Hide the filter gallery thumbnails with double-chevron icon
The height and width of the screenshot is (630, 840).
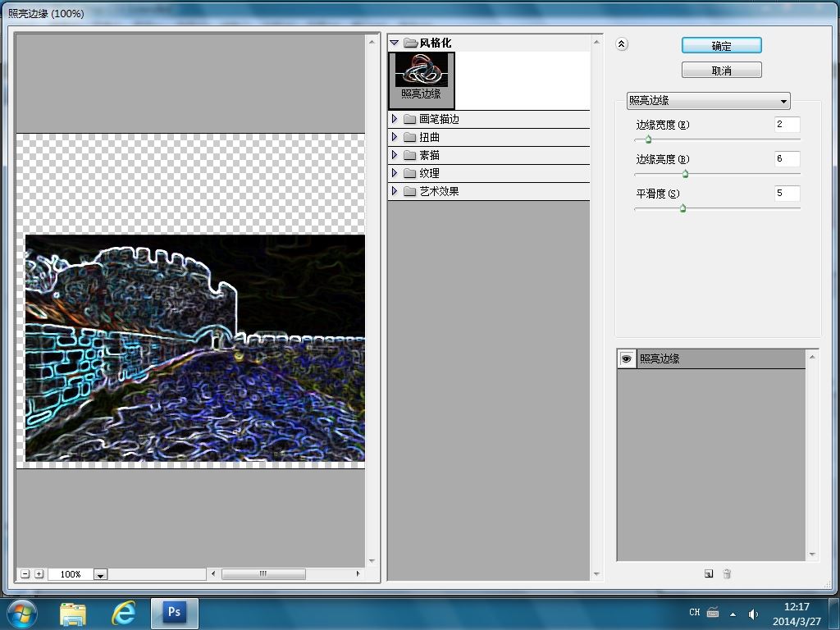[x=622, y=44]
